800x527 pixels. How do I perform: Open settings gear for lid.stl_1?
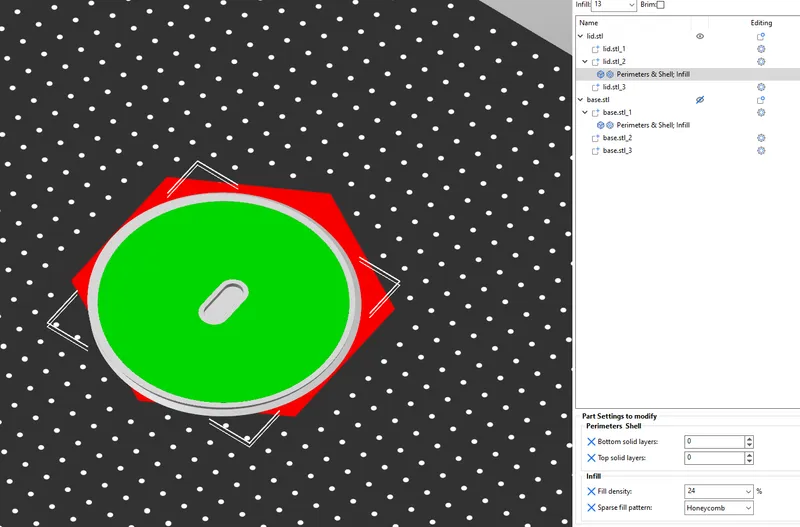(x=761, y=49)
